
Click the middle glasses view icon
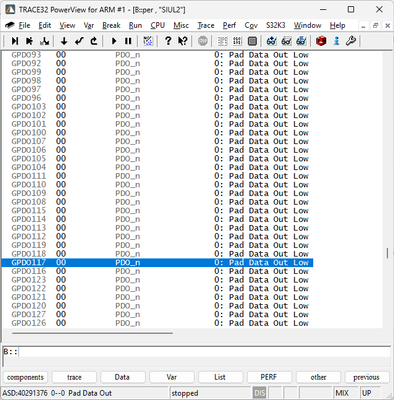(286, 41)
